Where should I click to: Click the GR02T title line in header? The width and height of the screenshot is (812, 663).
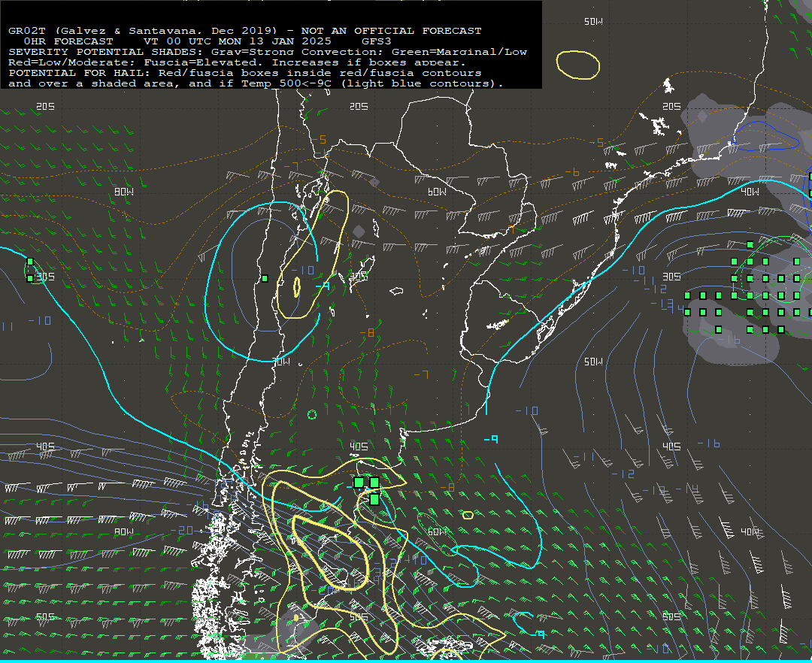(245, 31)
